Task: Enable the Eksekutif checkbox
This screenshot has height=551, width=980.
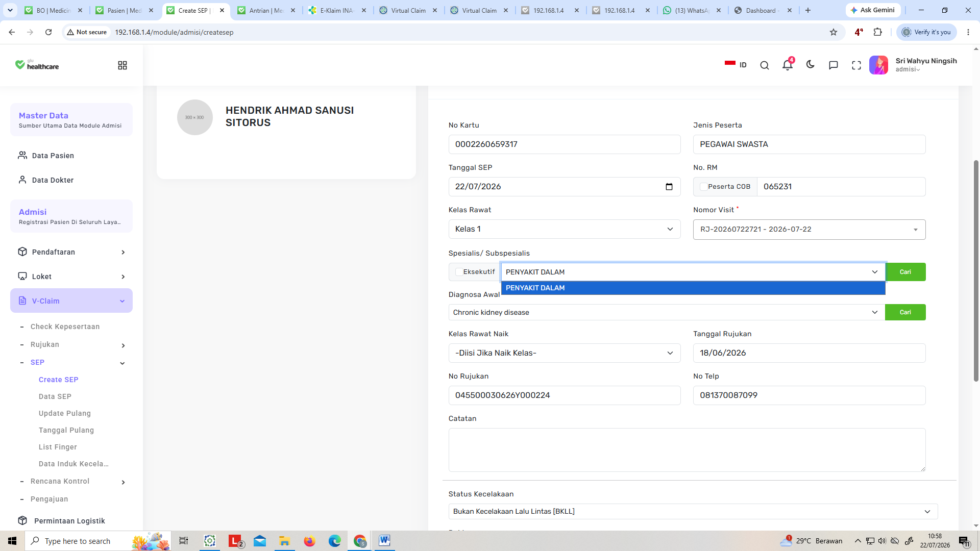Action: [x=459, y=272]
